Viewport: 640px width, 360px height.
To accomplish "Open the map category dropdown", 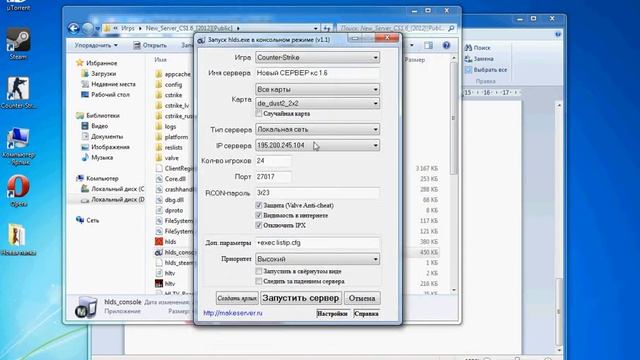I will click(318, 89).
